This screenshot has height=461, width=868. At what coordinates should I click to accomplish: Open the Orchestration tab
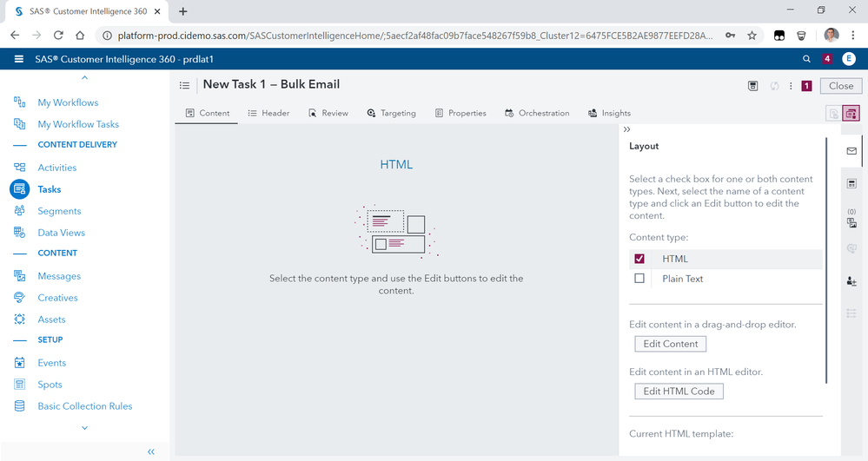click(x=537, y=113)
